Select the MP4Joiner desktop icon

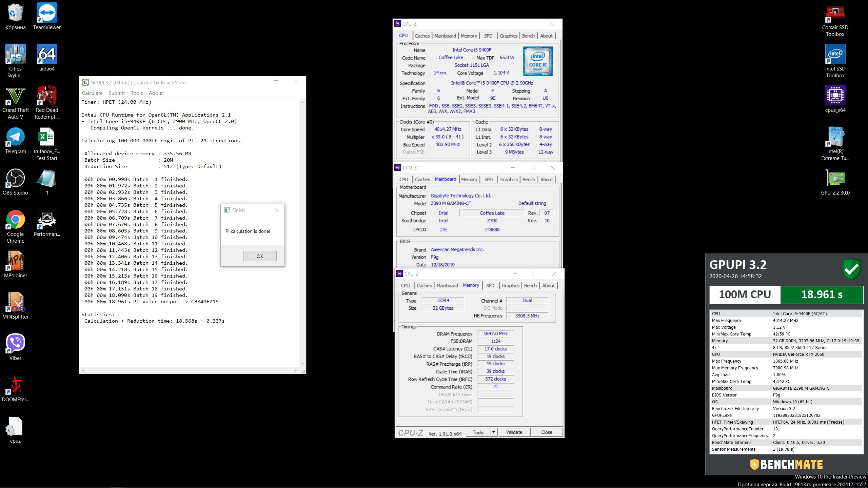[15, 264]
